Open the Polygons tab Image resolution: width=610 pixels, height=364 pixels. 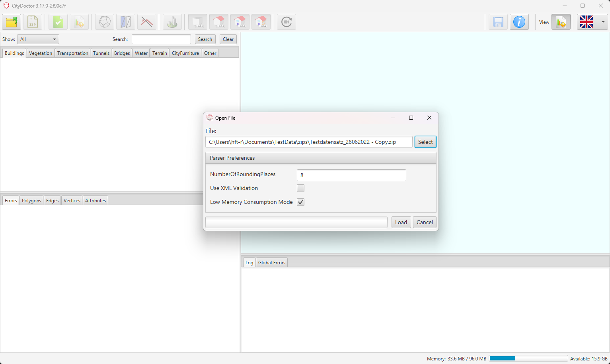[x=31, y=201]
